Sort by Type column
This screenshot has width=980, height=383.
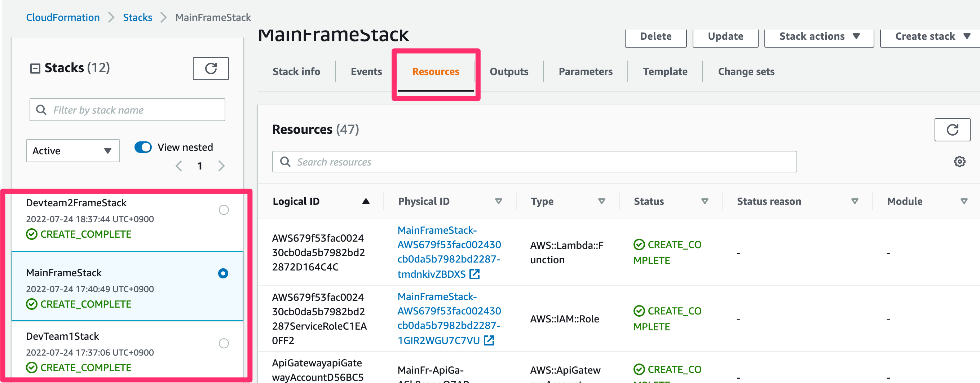(x=601, y=201)
